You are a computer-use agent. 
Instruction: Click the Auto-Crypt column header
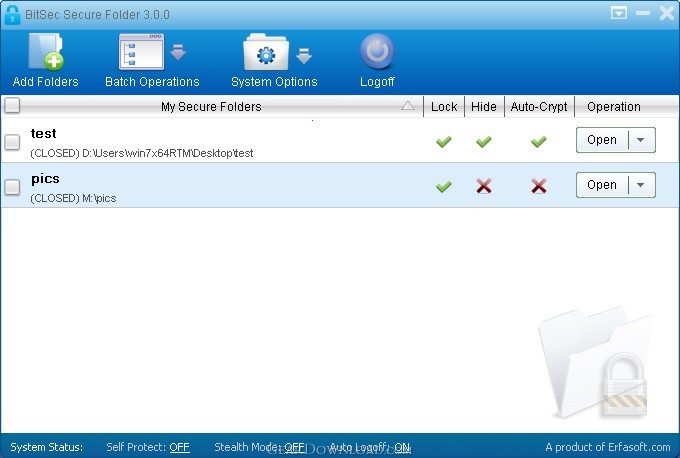point(539,106)
